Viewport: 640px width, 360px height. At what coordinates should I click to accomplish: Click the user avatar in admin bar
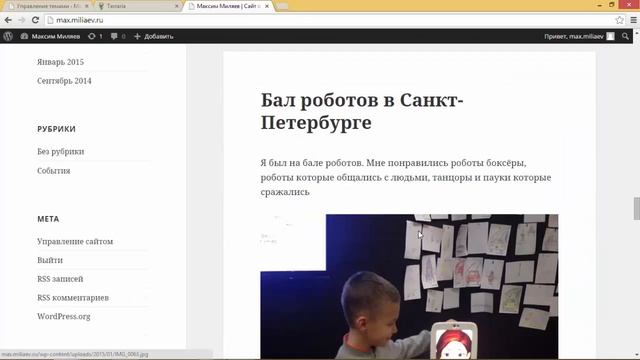coord(610,36)
